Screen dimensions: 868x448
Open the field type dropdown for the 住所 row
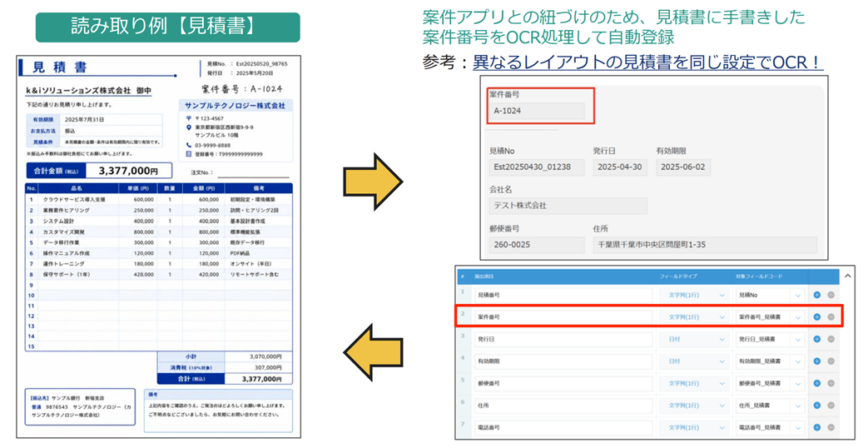pyautogui.click(x=693, y=406)
